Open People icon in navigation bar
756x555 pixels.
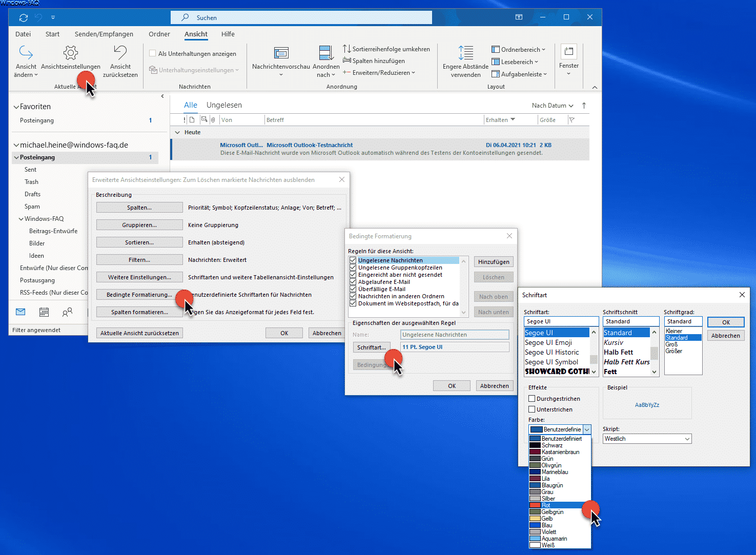tap(67, 312)
